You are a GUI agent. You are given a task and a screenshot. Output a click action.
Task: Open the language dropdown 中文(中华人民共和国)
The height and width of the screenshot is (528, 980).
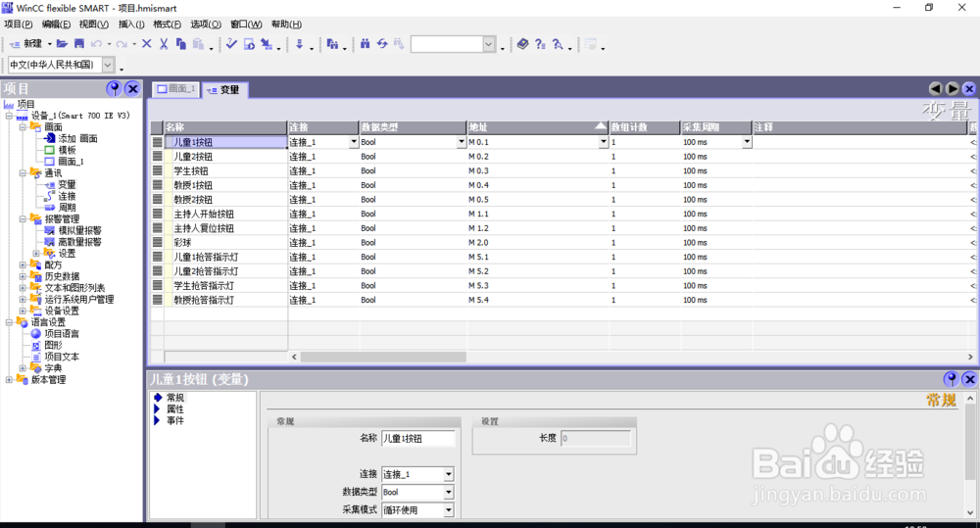(108, 65)
